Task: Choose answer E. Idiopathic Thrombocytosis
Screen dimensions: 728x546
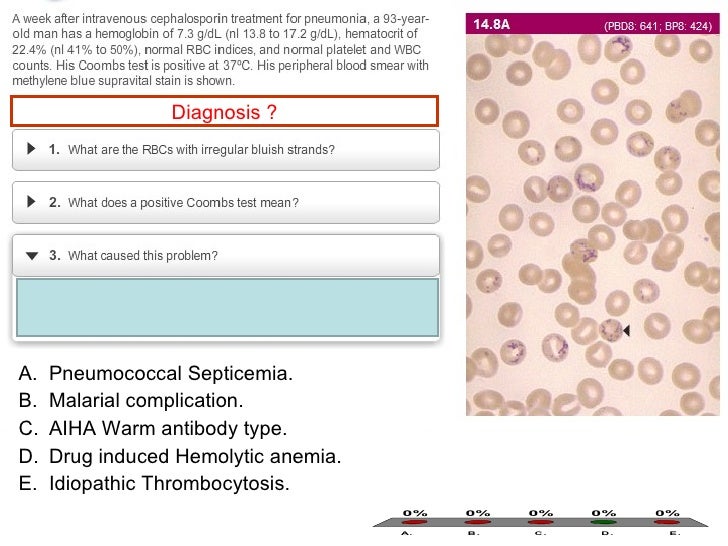Action: pyautogui.click(x=154, y=483)
